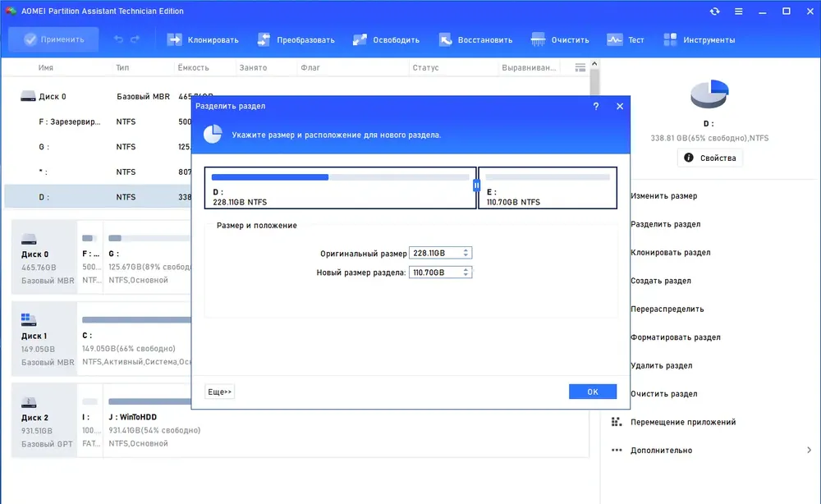Image resolution: width=821 pixels, height=504 pixels.
Task: Click the help question mark in dialog
Action: point(596,106)
